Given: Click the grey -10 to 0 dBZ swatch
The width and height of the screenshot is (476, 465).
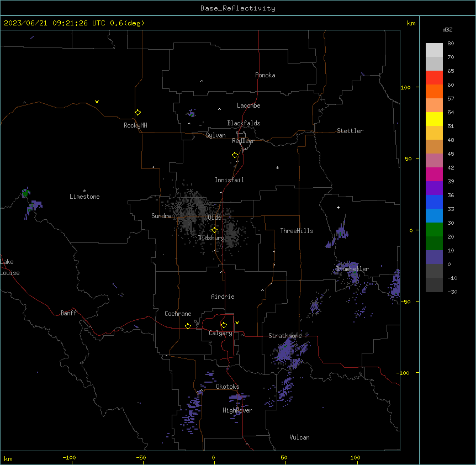Looking at the screenshot, I should [434, 271].
